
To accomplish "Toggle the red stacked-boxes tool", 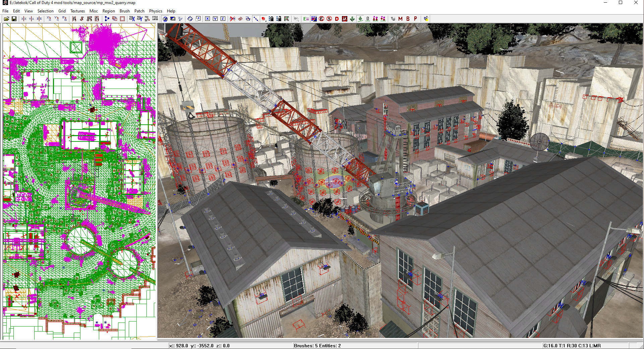I will [264, 19].
